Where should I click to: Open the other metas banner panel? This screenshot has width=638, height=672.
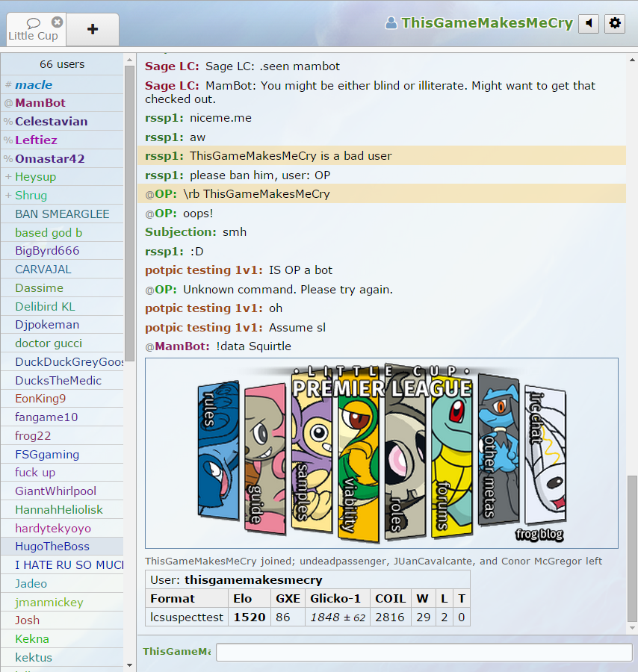coord(497,452)
